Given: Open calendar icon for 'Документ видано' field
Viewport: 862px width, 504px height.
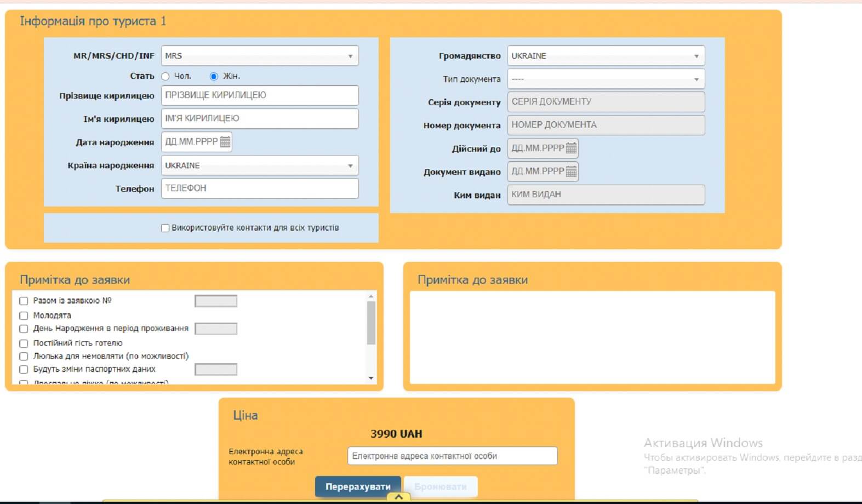Looking at the screenshot, I should tap(571, 171).
